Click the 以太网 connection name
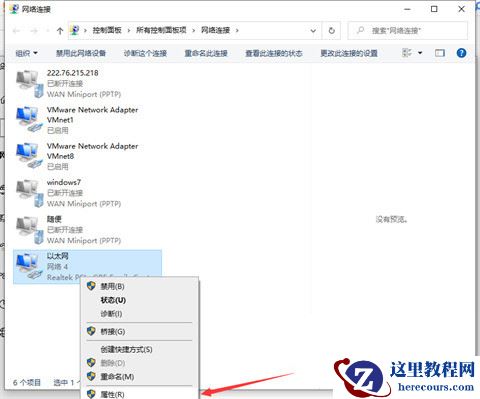Screen dimensions: 480x399 point(58,256)
